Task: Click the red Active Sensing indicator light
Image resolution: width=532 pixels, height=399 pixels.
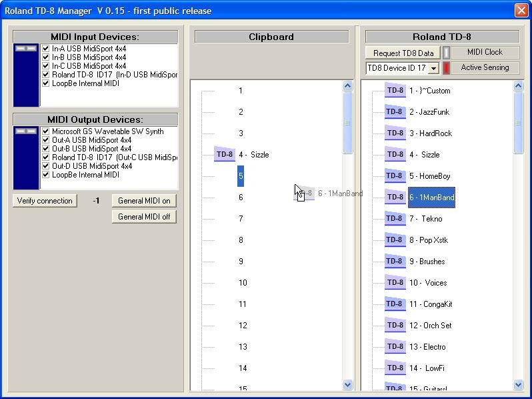Action: click(x=446, y=68)
